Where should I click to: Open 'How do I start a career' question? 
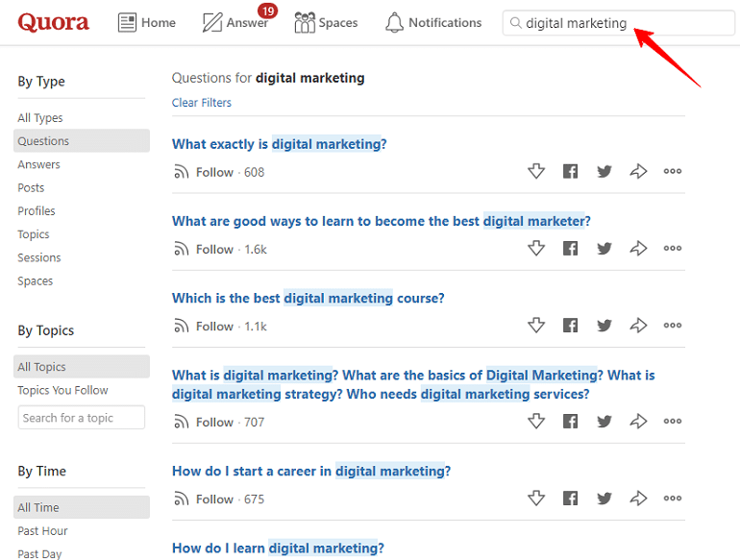(311, 471)
